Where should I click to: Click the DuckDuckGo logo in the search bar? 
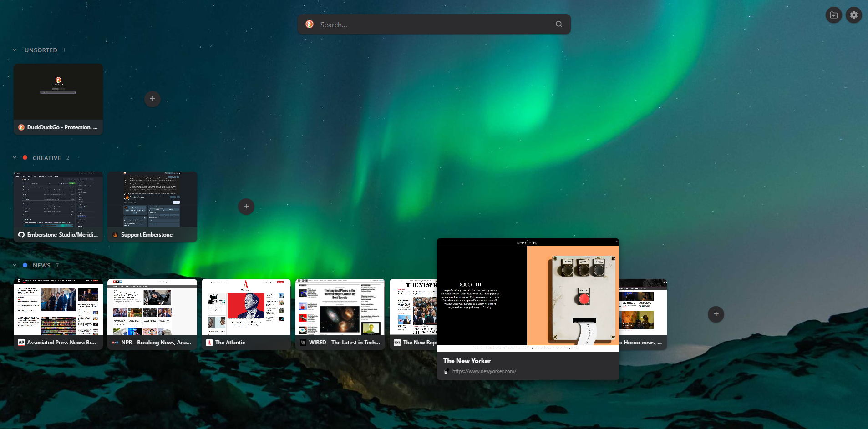coord(310,24)
